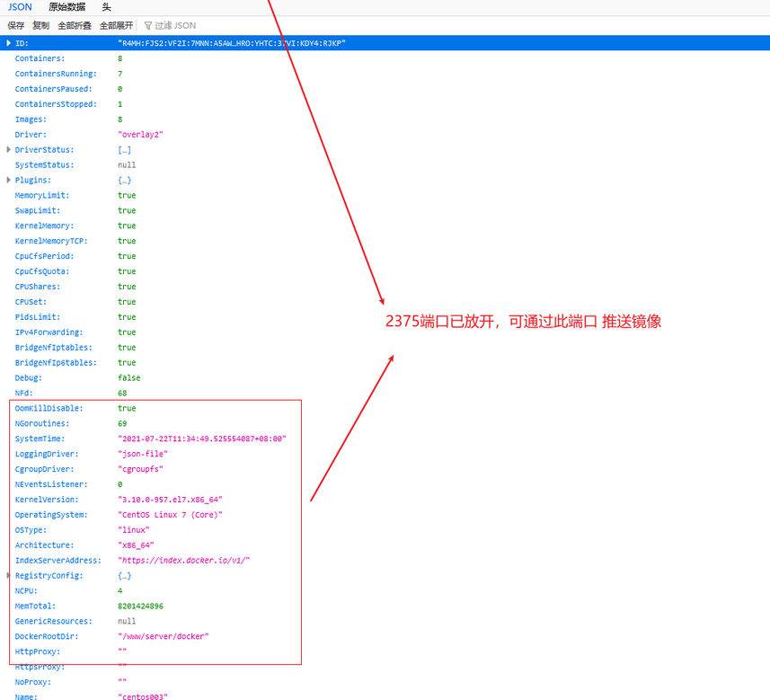Select the Images key
770x700 pixels.
pyautogui.click(x=31, y=120)
